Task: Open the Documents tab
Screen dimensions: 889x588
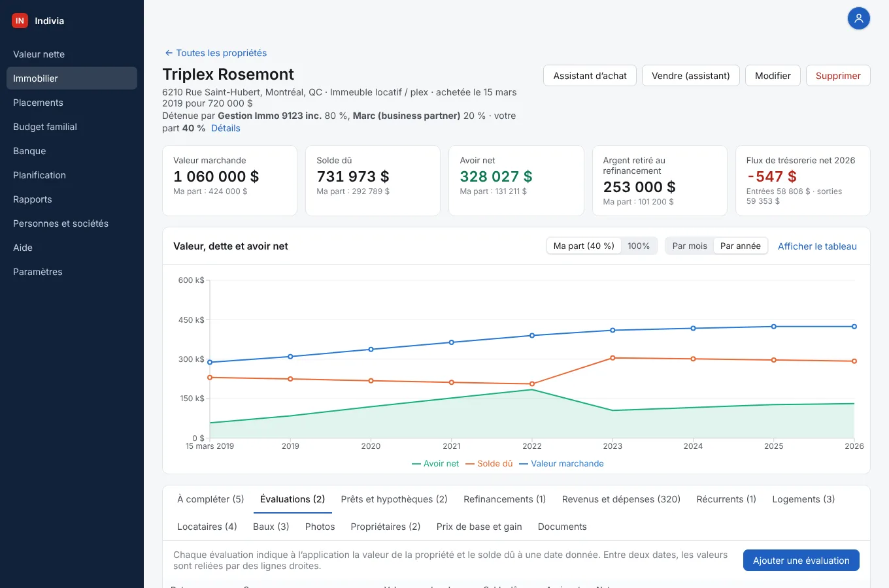Action: (562, 527)
